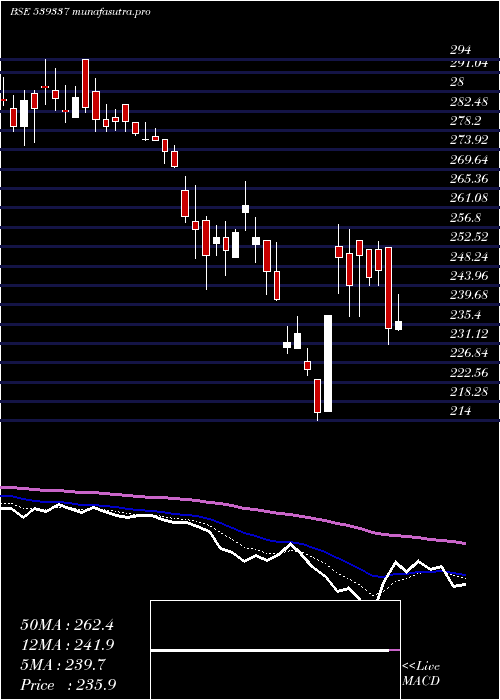Click the Price : 235.9 readout
The width and height of the screenshot is (500, 700).
coord(68,685)
